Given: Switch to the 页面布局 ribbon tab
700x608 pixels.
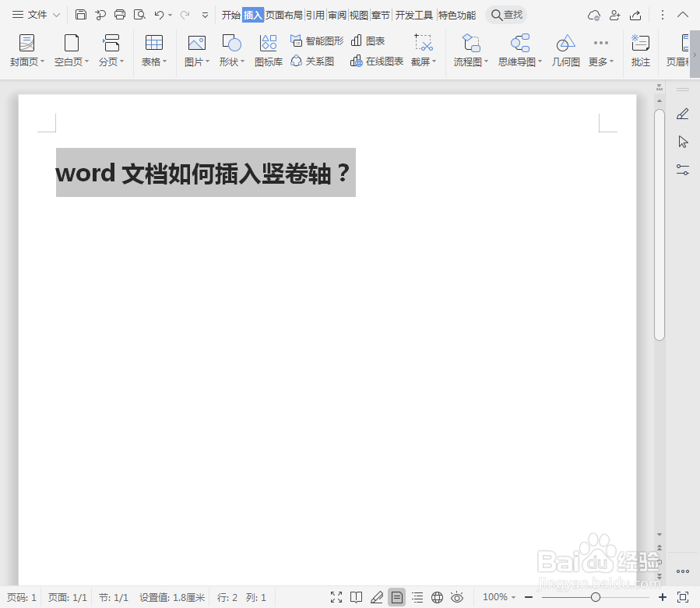Looking at the screenshot, I should [285, 14].
